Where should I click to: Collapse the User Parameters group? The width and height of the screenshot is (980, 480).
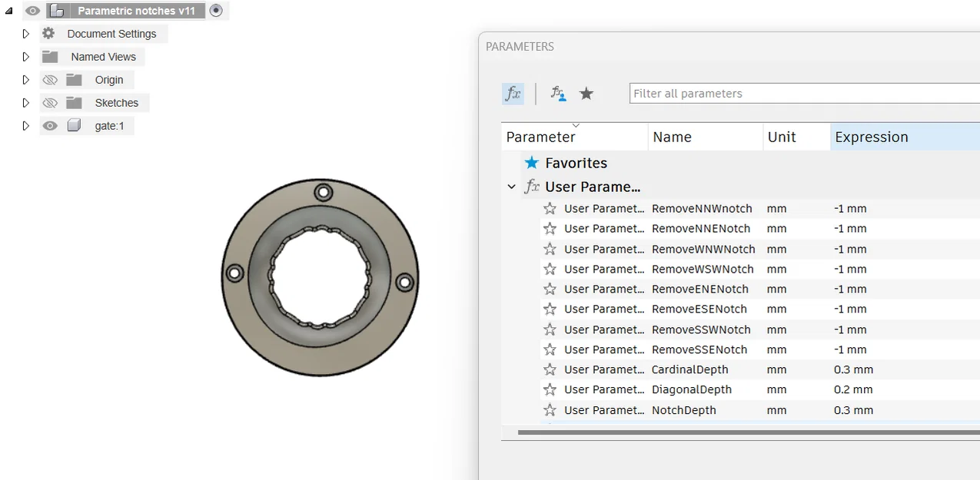[512, 187]
